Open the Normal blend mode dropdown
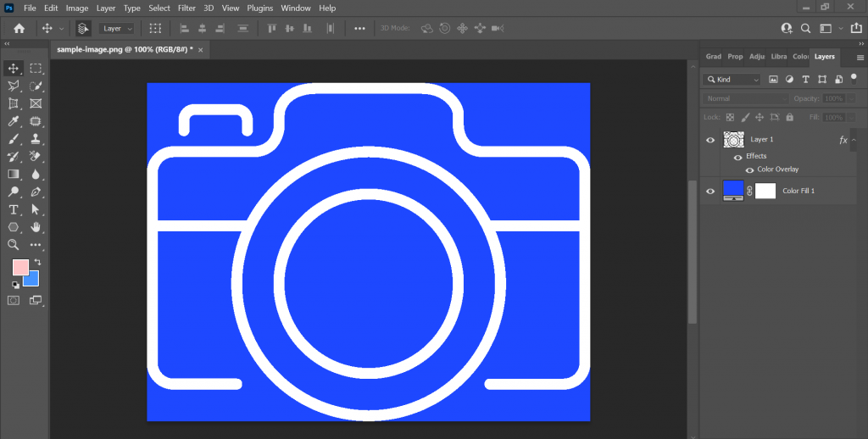 pyautogui.click(x=746, y=98)
